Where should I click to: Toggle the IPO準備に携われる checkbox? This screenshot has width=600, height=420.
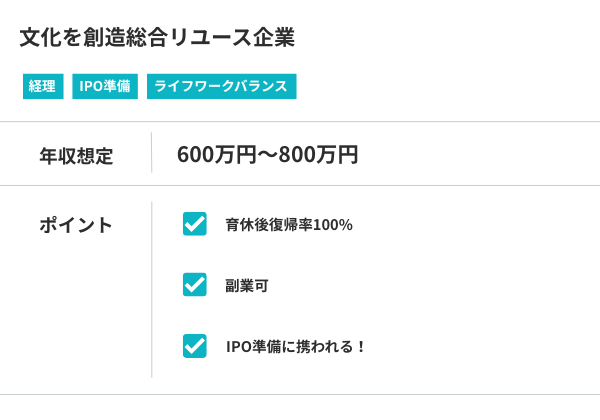pyautogui.click(x=195, y=346)
